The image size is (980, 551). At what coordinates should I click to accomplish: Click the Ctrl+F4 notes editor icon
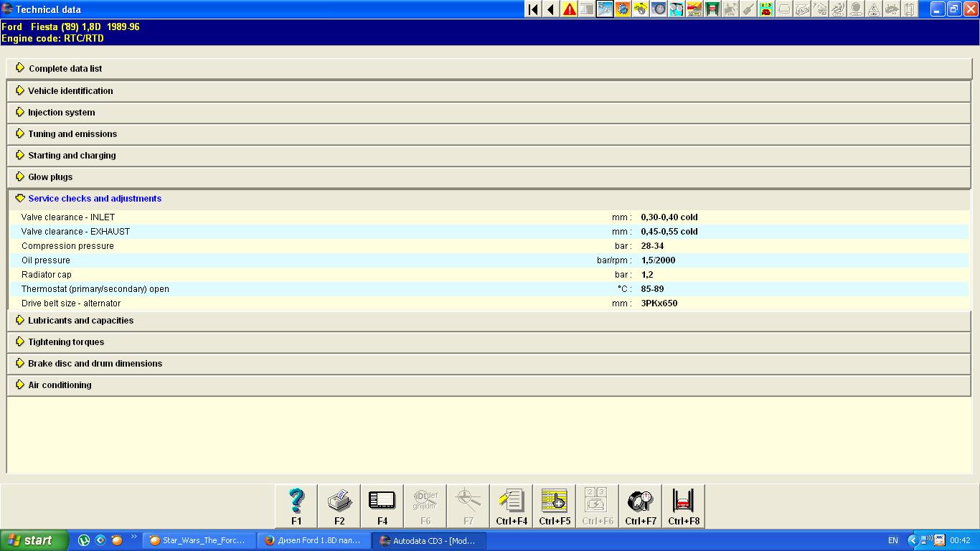512,506
